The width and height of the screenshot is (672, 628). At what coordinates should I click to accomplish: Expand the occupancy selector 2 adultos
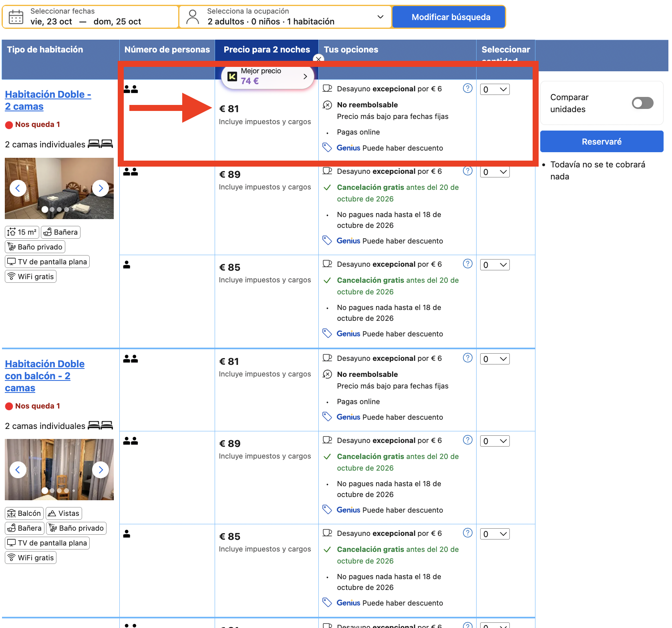pyautogui.click(x=285, y=17)
